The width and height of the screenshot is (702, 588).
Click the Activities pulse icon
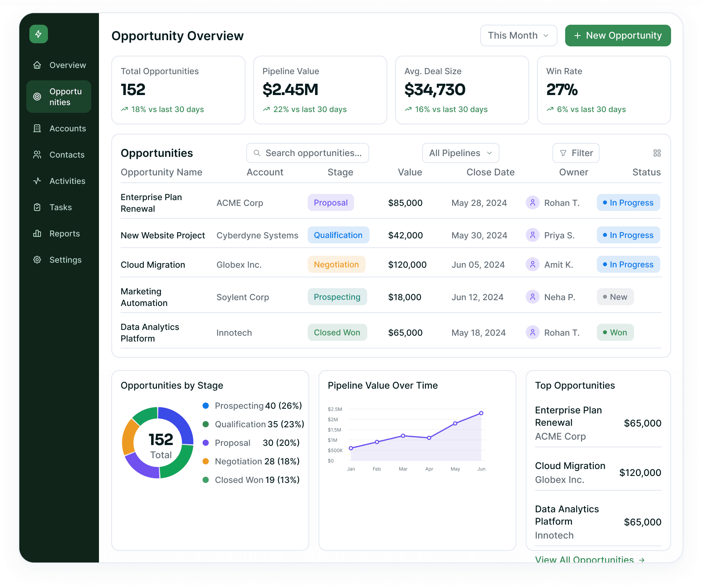pos(37,181)
